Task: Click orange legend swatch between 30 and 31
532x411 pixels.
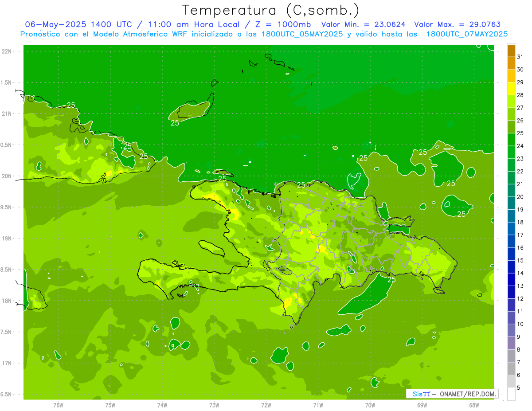Action: click(x=511, y=63)
